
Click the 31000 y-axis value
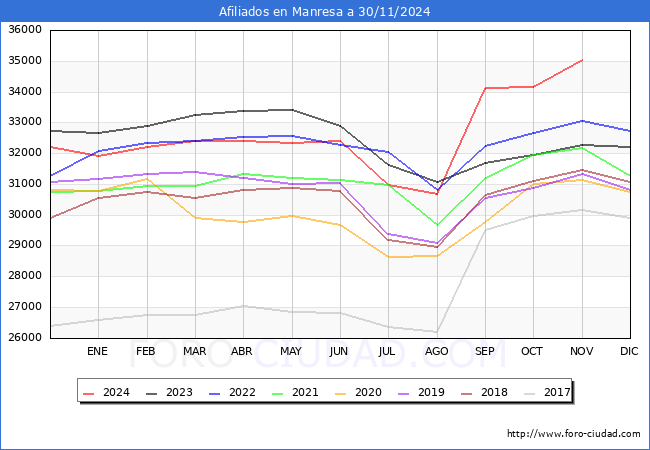(x=25, y=184)
